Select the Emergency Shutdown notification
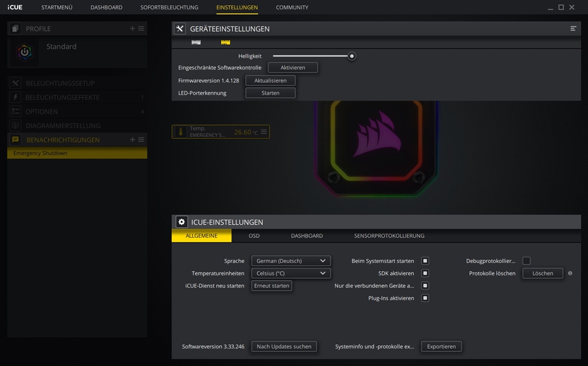 [x=77, y=153]
